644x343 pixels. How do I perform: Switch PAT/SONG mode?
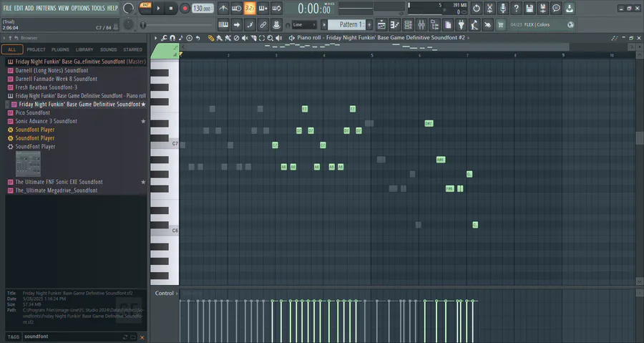(145, 8)
